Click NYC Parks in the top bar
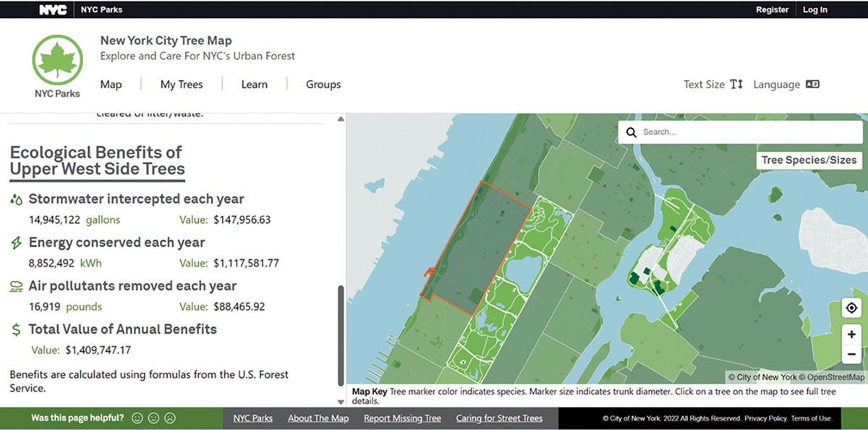This screenshot has width=868, height=430. click(x=101, y=10)
